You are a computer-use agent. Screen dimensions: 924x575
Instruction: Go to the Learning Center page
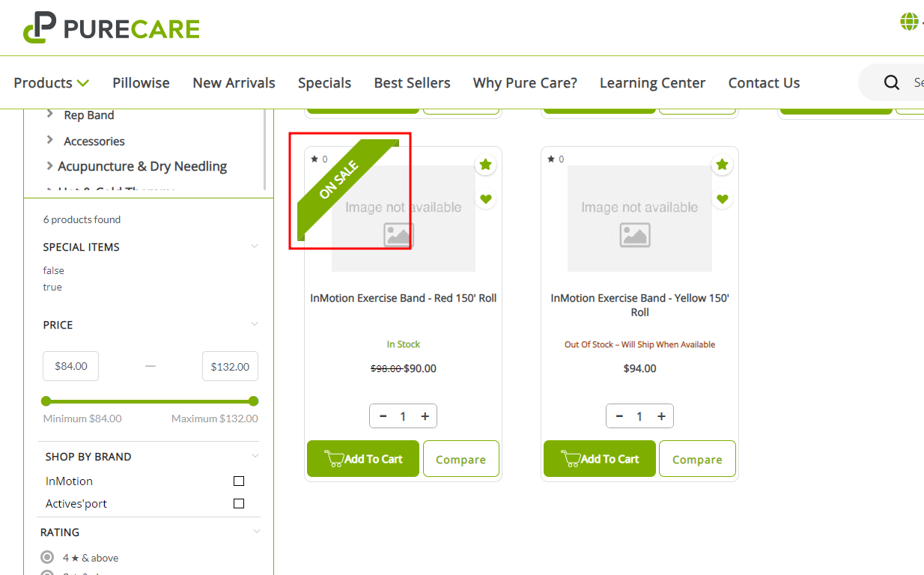[x=652, y=83]
